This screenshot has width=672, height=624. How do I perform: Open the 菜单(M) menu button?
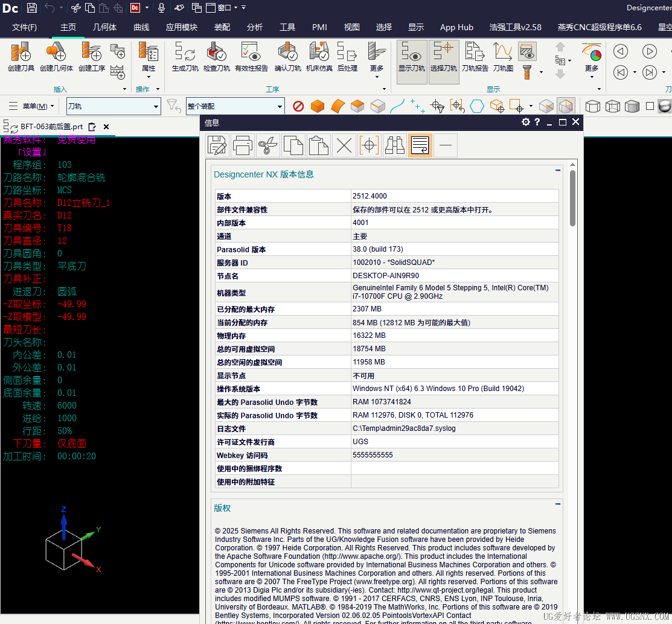[34, 107]
